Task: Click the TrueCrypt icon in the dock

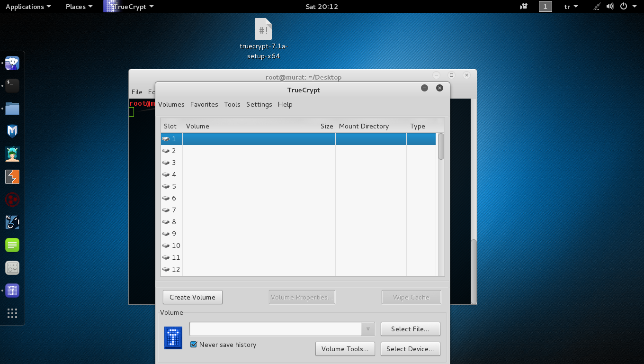Action: (x=12, y=291)
